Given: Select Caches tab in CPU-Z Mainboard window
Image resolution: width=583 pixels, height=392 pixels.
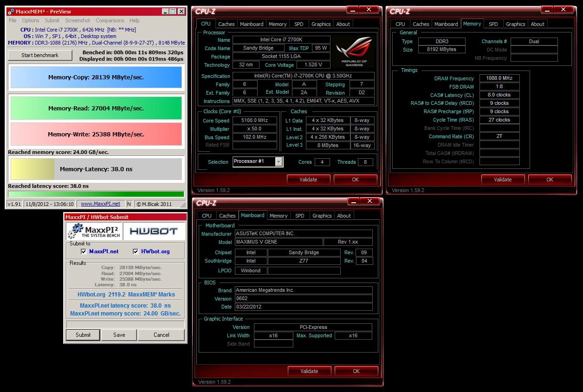Looking at the screenshot, I should point(227,216).
